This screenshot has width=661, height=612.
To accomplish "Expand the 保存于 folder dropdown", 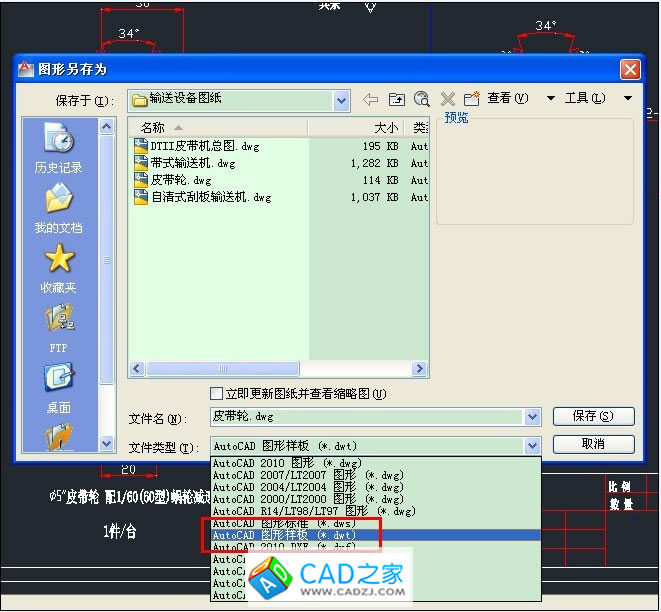I will point(341,100).
